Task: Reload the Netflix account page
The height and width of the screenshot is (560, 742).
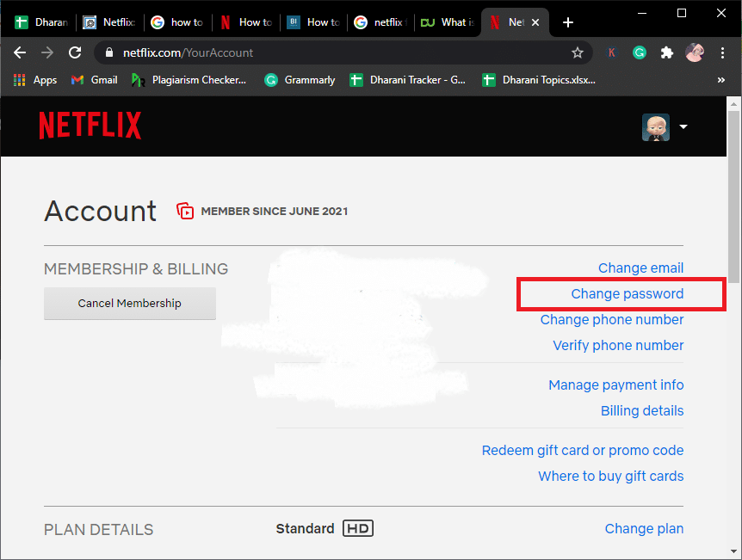Action: click(75, 52)
